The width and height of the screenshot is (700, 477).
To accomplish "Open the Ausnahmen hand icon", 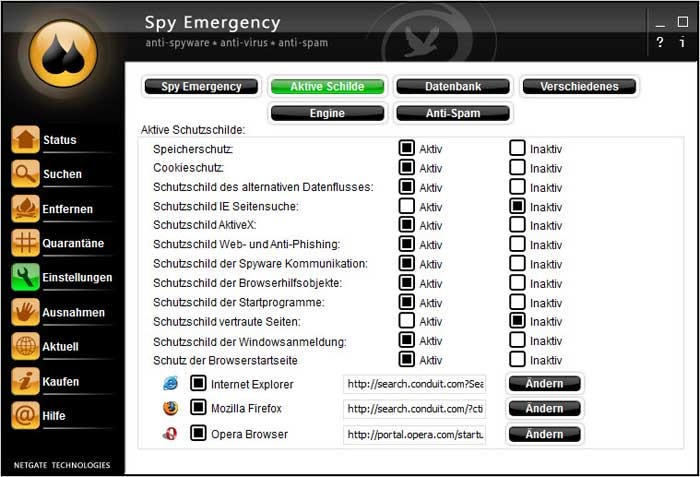I will click(25, 312).
